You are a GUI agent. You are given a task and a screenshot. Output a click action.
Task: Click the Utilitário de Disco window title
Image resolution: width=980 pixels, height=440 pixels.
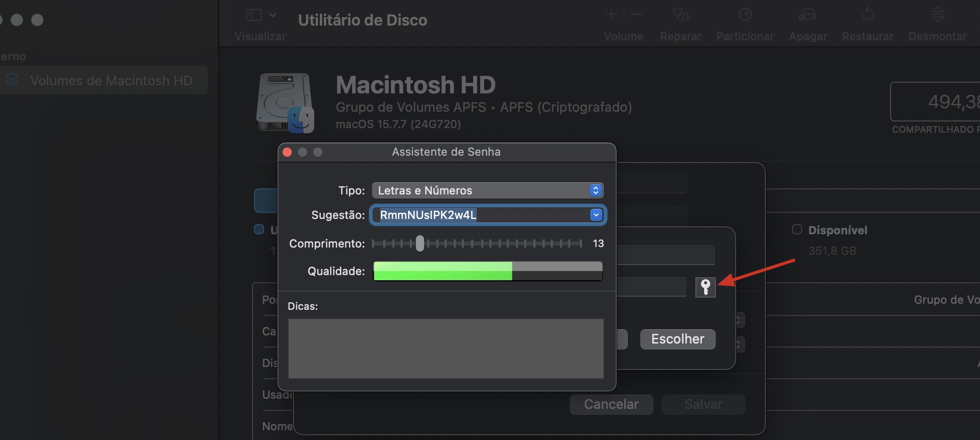click(x=362, y=20)
